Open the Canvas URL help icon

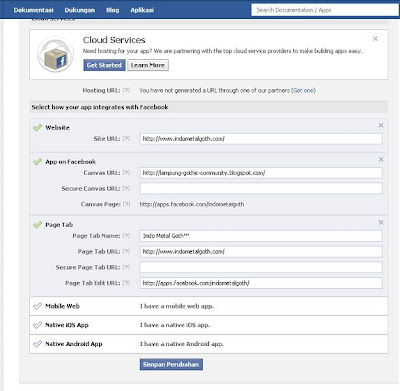coord(126,173)
